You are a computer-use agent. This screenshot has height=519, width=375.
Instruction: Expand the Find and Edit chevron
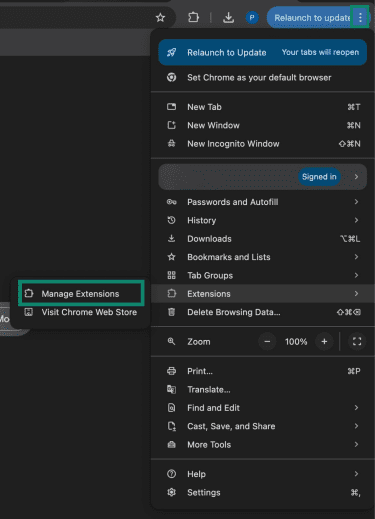tap(356, 408)
